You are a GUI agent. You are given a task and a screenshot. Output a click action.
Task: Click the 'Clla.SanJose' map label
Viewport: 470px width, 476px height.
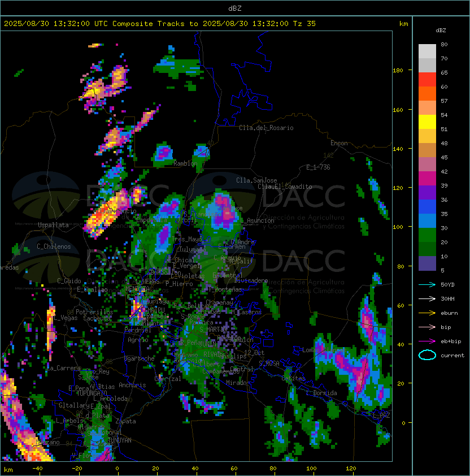click(x=256, y=180)
